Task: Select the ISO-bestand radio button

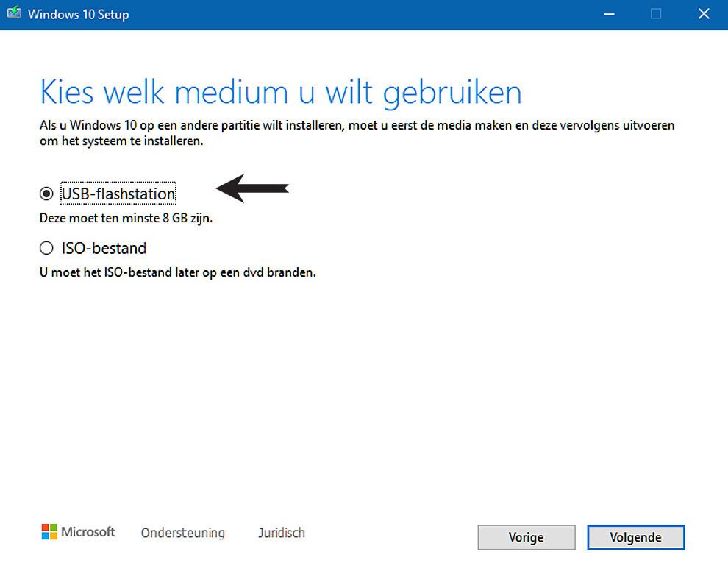Action: pyautogui.click(x=46, y=248)
